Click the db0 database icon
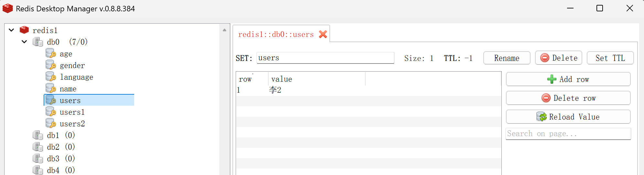 coord(38,42)
